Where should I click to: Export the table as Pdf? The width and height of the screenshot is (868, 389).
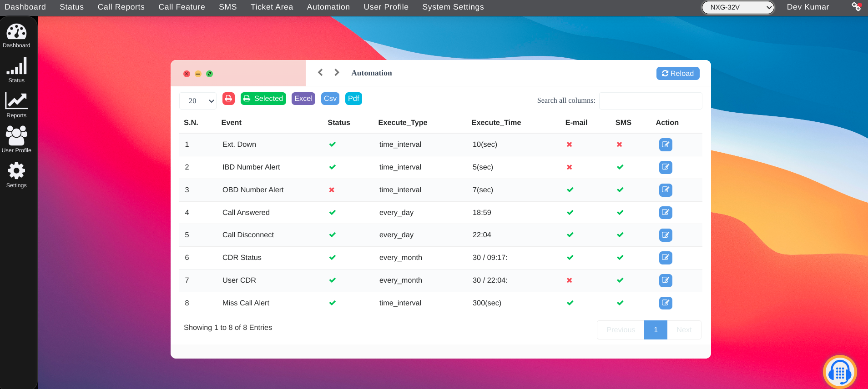[353, 99]
